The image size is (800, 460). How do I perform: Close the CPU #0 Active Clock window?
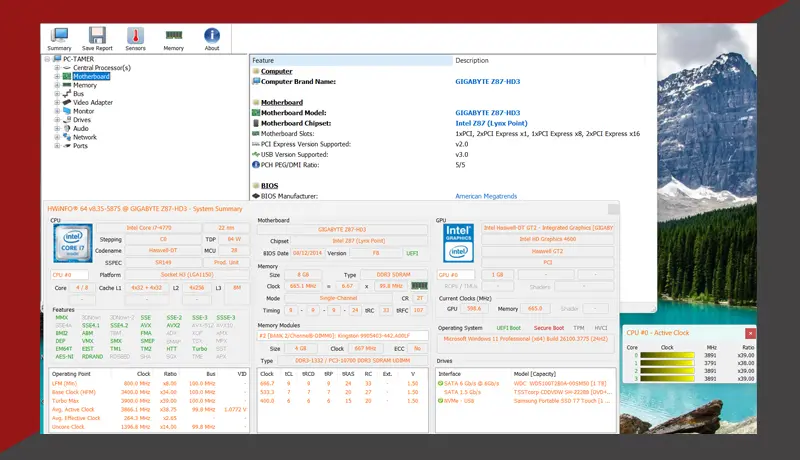tap(750, 333)
